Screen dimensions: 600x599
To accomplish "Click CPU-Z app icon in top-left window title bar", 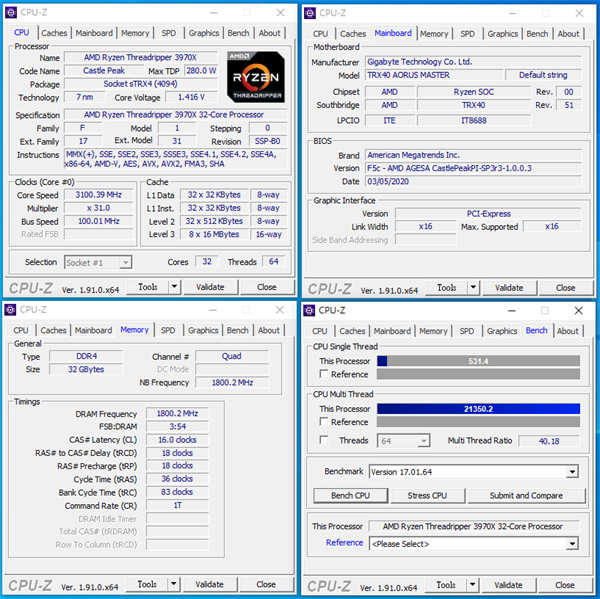I will [x=11, y=12].
